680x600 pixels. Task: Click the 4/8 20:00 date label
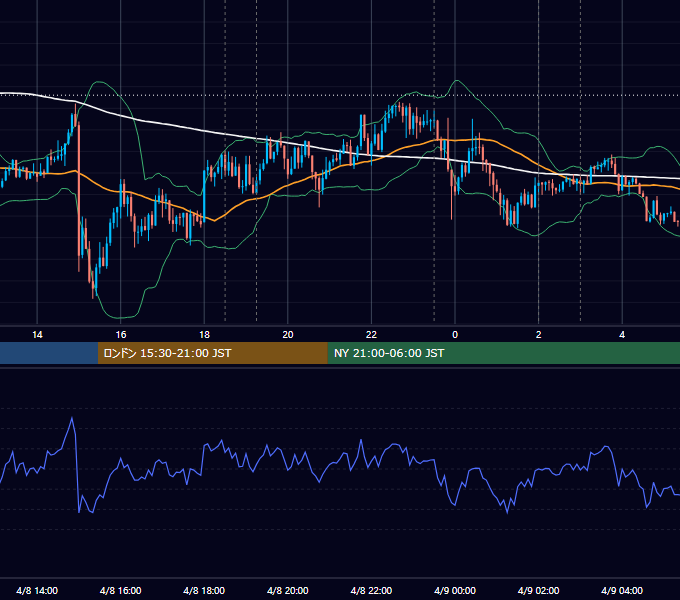288,591
